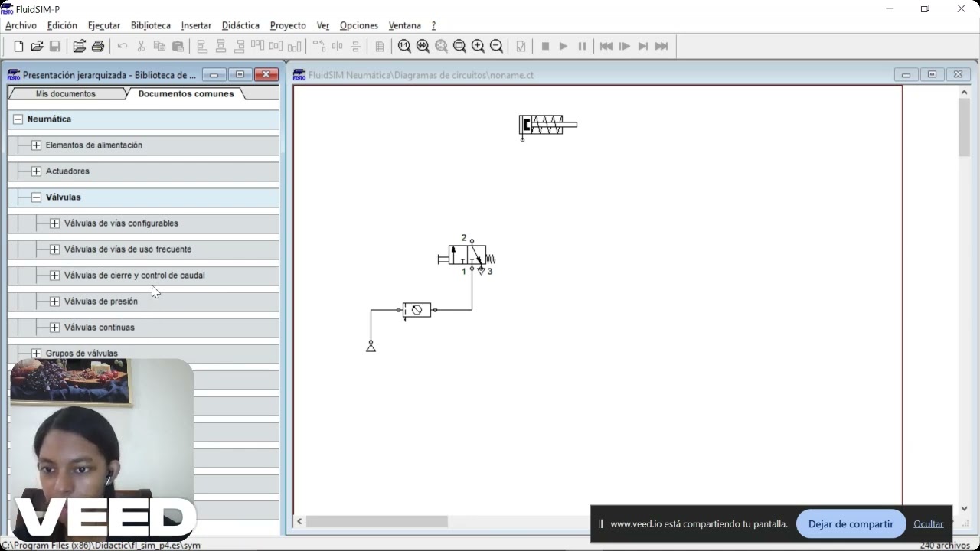Viewport: 980px width, 551px height.
Task: Open the Proyecto menu
Action: [288, 25]
